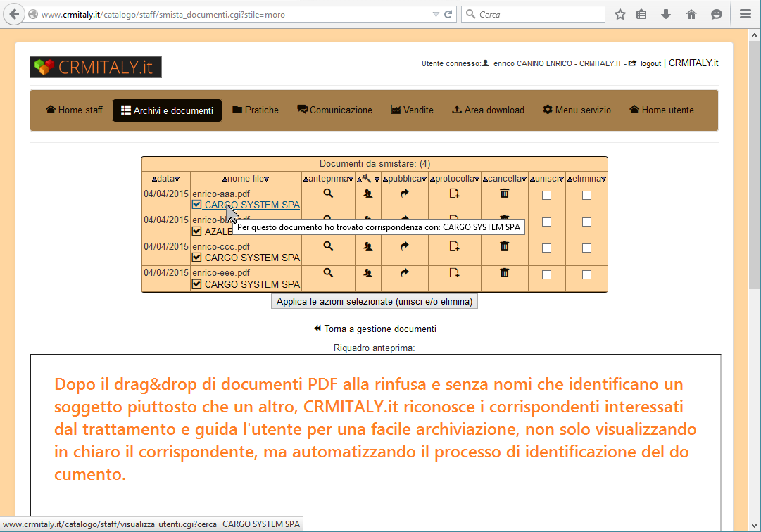Tick the unisci checkbox in the AZALE row
The image size is (761, 532).
pos(546,222)
